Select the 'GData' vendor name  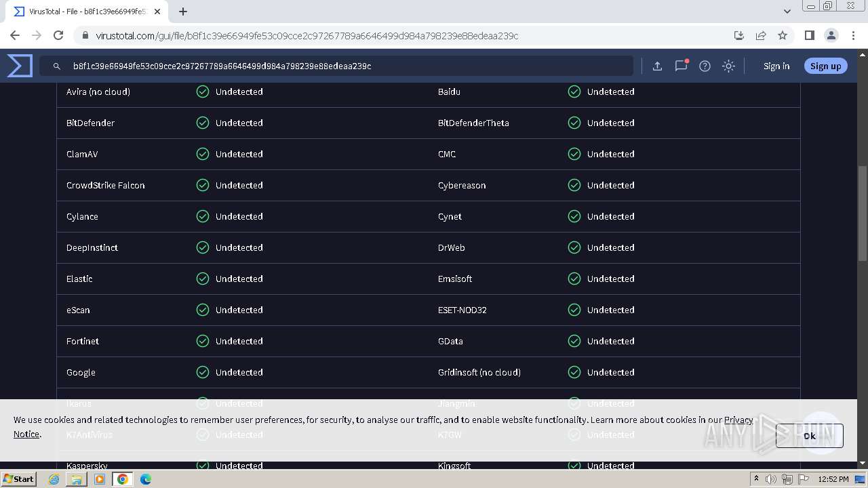(450, 341)
